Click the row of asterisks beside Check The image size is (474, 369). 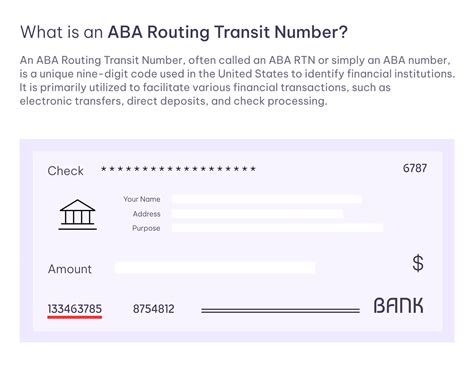178,169
